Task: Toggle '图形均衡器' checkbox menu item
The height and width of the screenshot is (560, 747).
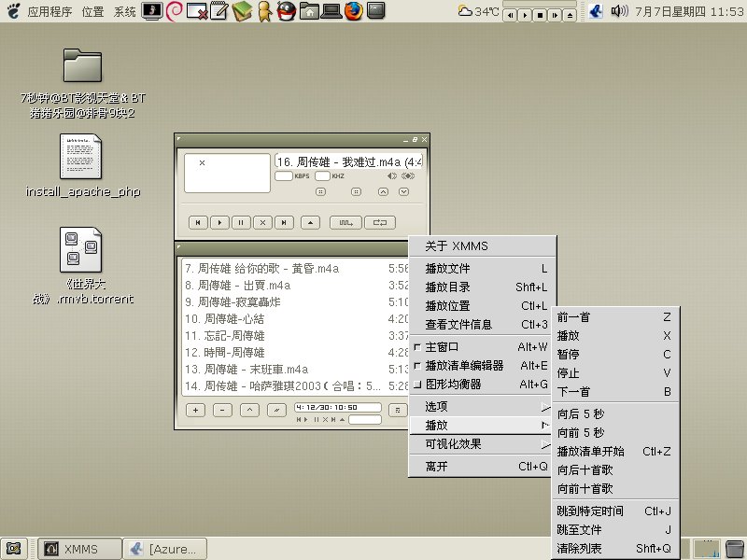Action: [482, 385]
